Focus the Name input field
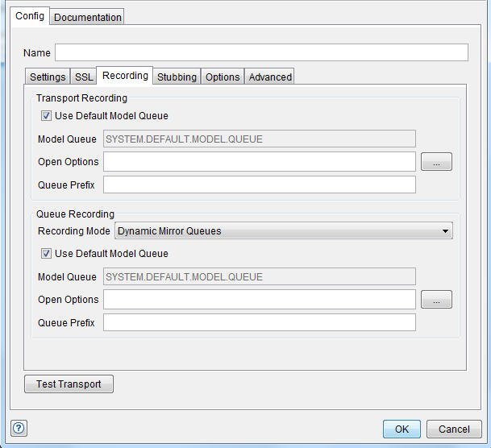Screen dimensions: 491x448 click(x=261, y=52)
